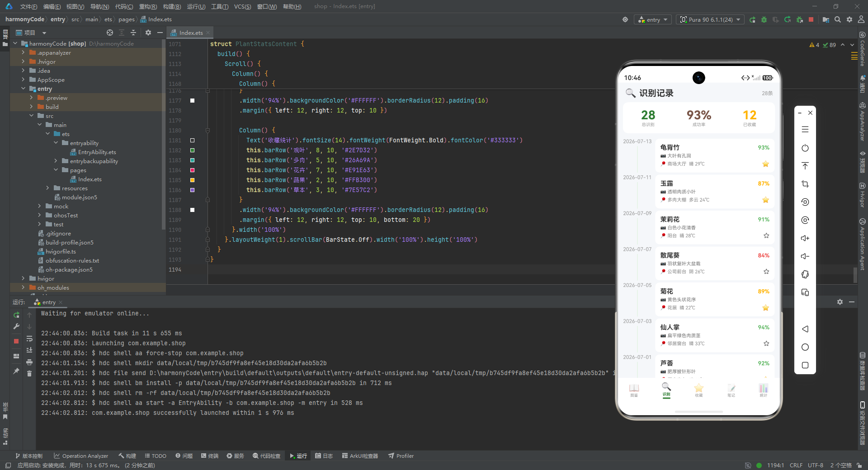Expand the resources folder
Image resolution: width=868 pixels, height=470 pixels.
47,188
